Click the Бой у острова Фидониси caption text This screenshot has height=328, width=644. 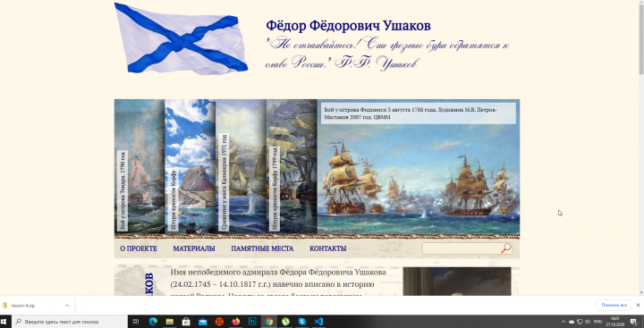click(411, 114)
